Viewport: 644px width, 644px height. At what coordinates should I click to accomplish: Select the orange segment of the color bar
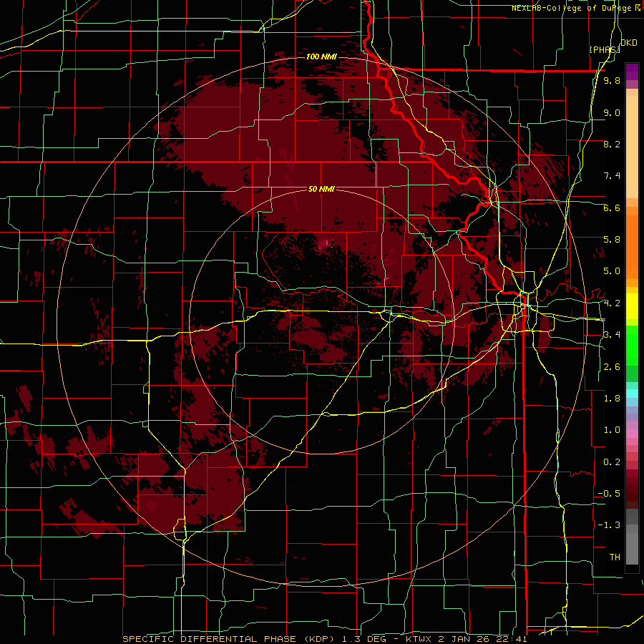coord(632,243)
